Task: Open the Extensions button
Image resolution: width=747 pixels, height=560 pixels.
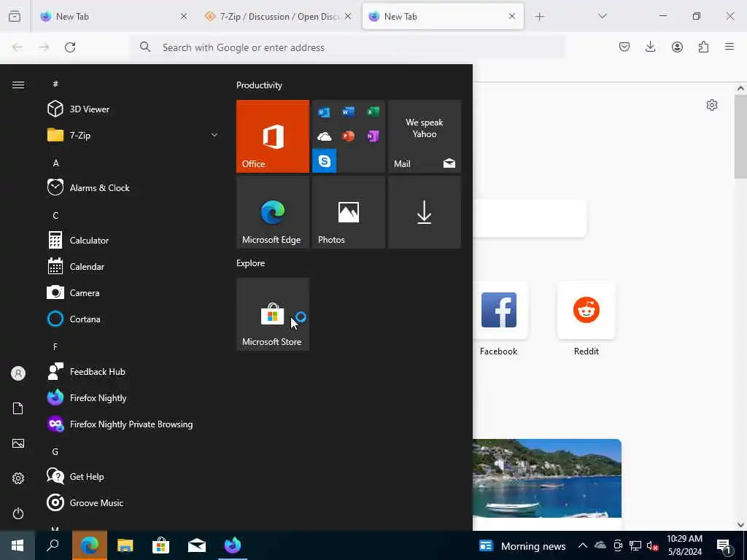Action: [x=703, y=47]
